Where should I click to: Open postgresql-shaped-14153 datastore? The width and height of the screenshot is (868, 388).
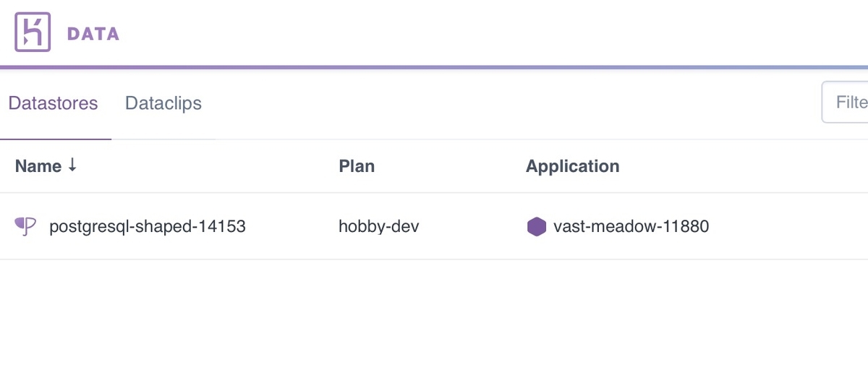click(x=148, y=227)
